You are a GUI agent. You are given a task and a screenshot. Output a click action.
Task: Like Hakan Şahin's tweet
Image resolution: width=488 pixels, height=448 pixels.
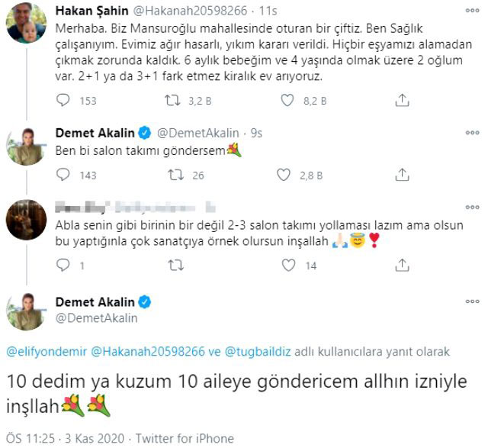(287, 100)
